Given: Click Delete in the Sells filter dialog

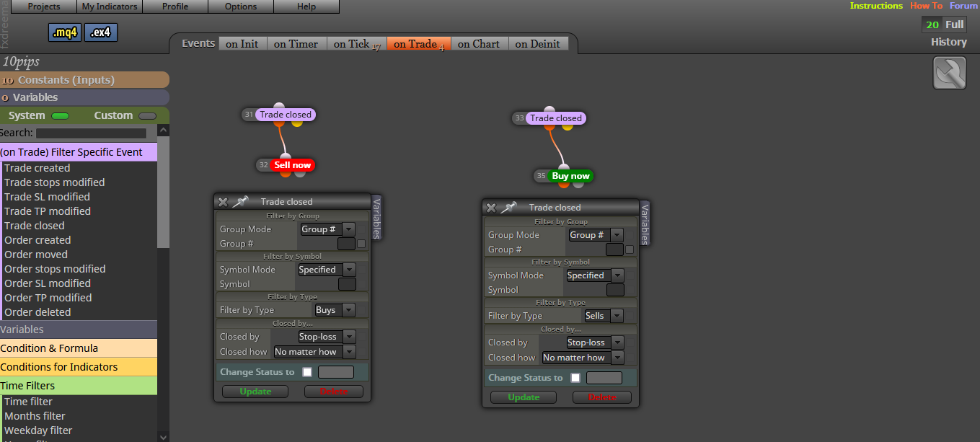Looking at the screenshot, I should [x=601, y=397].
